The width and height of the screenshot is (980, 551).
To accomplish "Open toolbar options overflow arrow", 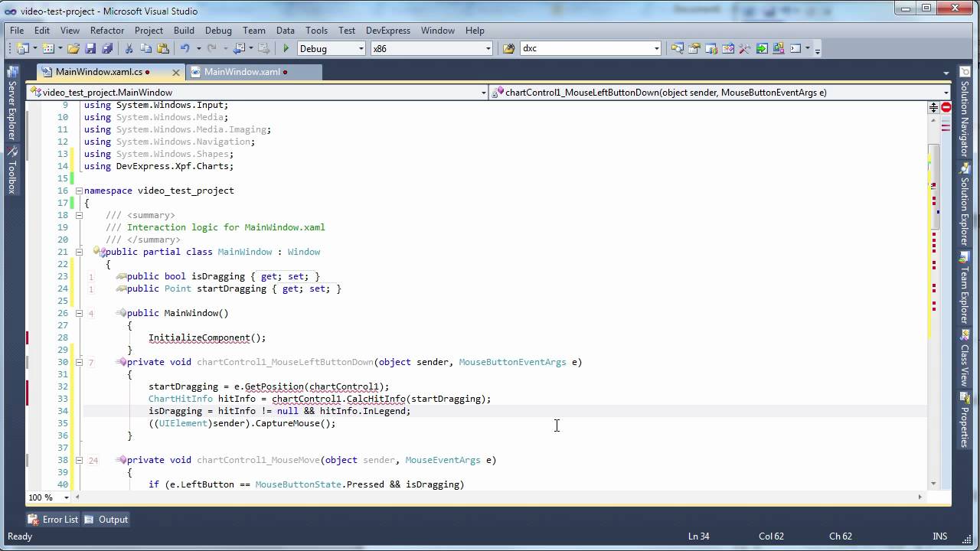I will (817, 50).
